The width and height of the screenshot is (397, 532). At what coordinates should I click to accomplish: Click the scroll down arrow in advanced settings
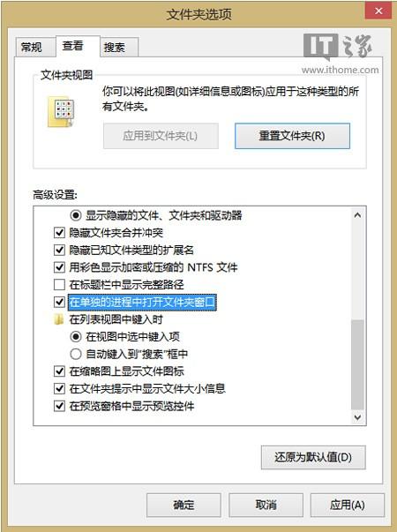coord(357,417)
